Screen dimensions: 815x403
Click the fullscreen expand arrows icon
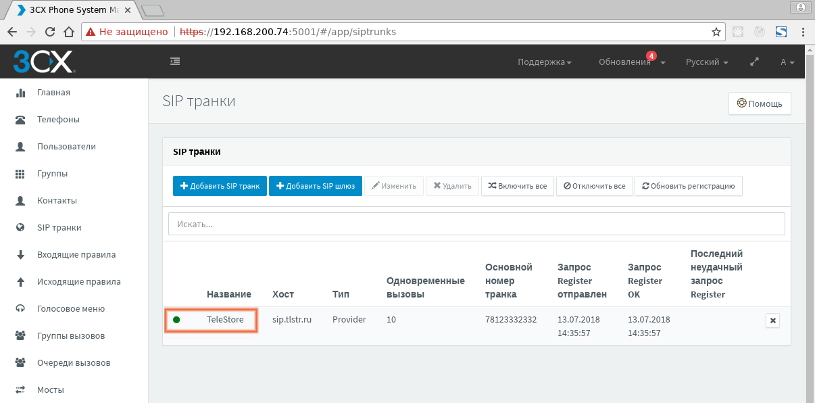pos(755,62)
